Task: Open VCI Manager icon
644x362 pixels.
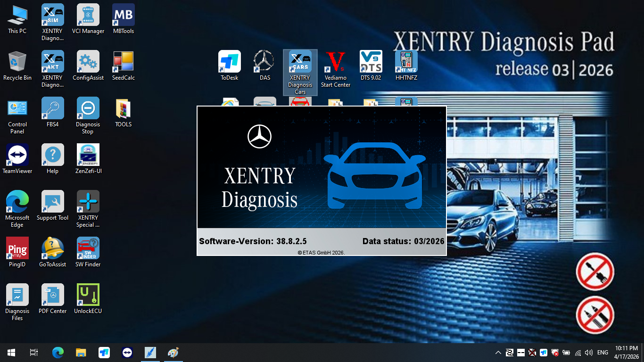Action: tap(88, 19)
